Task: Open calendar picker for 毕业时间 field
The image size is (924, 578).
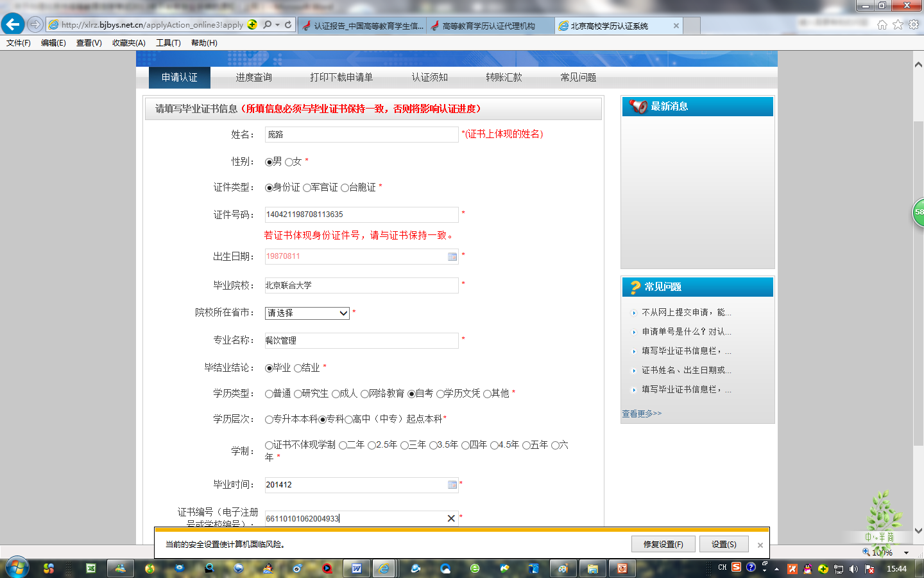Action: (x=452, y=485)
